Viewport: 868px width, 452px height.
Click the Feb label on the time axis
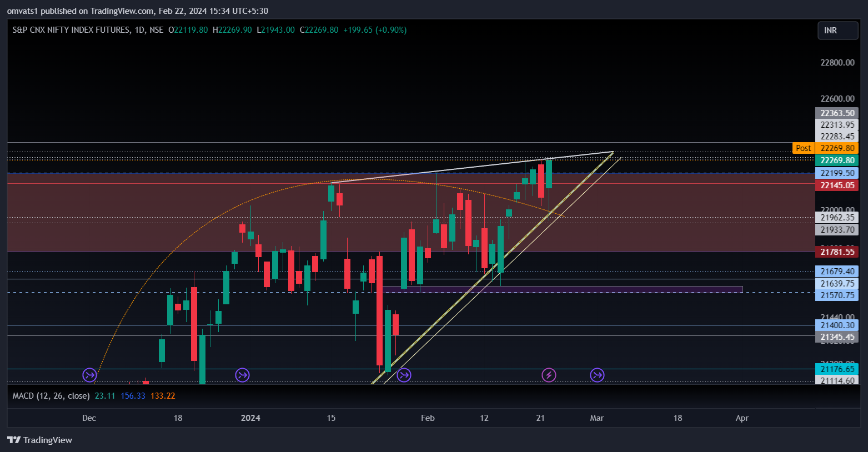pos(428,418)
